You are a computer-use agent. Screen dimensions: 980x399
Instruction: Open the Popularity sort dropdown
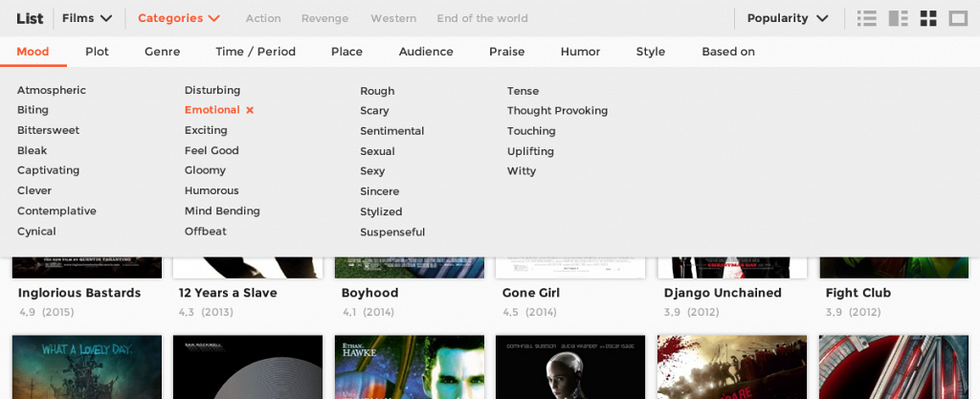pos(788,19)
